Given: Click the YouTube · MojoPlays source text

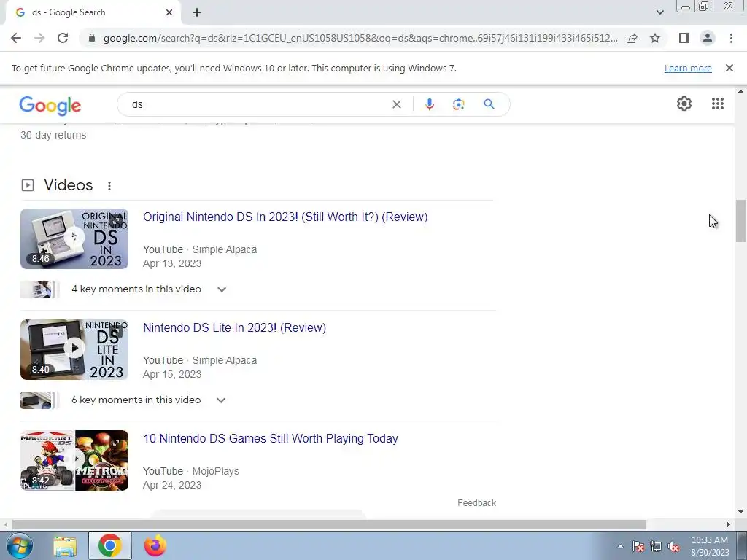Looking at the screenshot, I should (191, 471).
